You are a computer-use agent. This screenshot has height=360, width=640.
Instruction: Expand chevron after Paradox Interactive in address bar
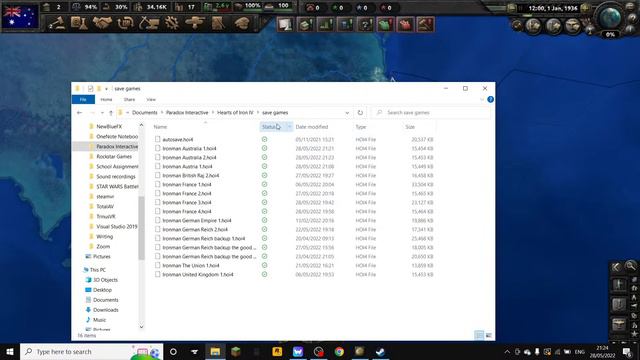[213, 113]
